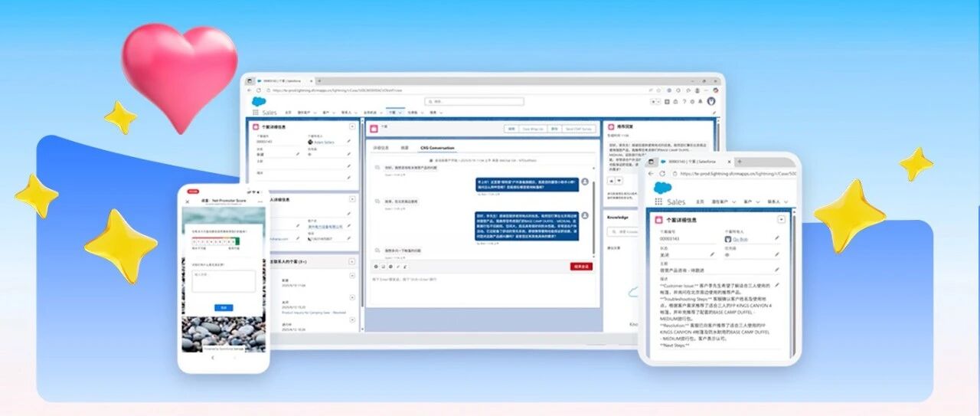Click the blue submit button on the phone survey

(x=224, y=307)
